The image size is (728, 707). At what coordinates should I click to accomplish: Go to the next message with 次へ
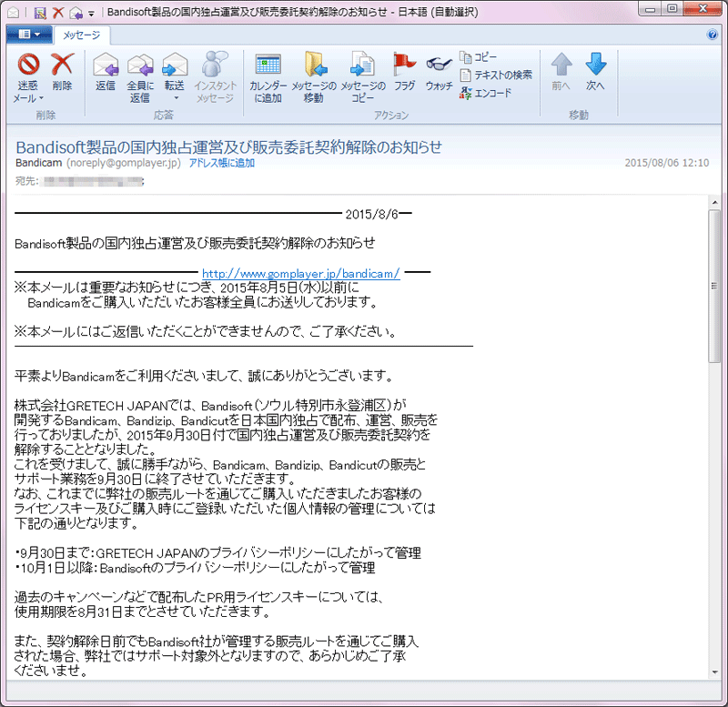595,72
